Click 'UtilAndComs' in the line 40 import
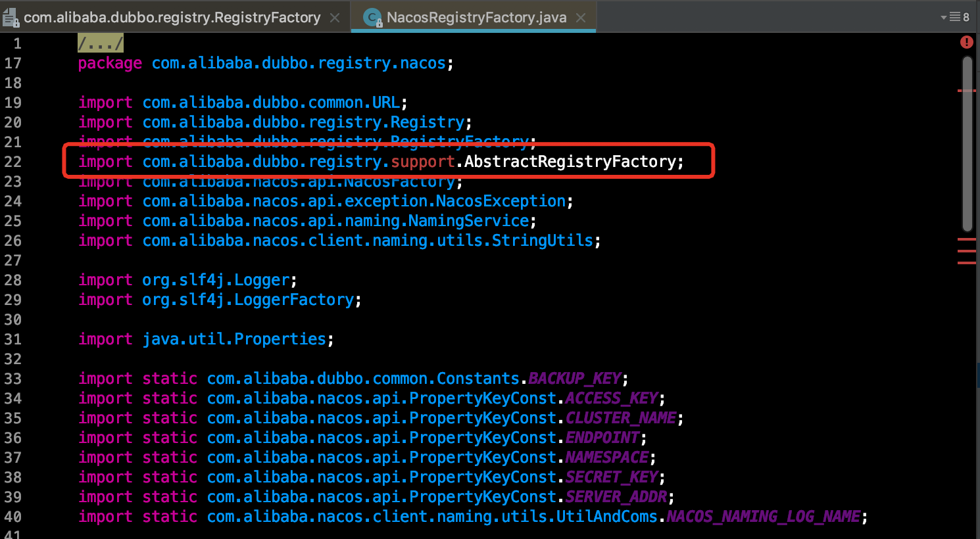The width and height of the screenshot is (980, 539). coord(607,517)
